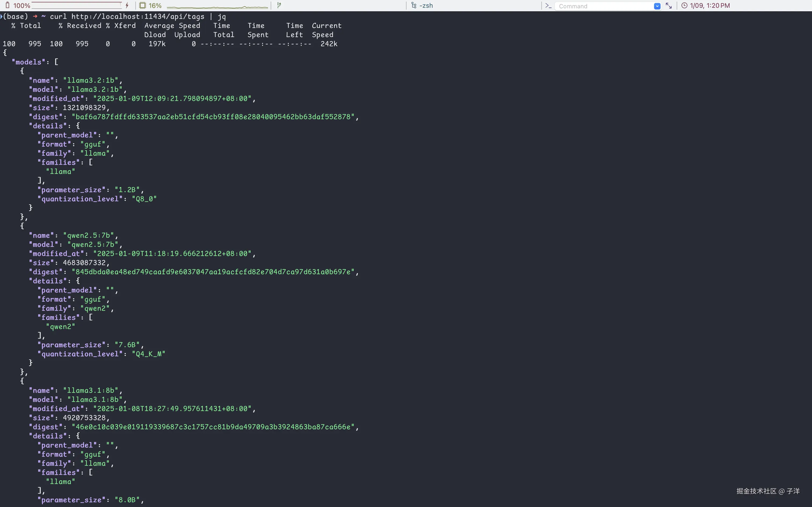Click the -zsh job name label

(426, 5)
